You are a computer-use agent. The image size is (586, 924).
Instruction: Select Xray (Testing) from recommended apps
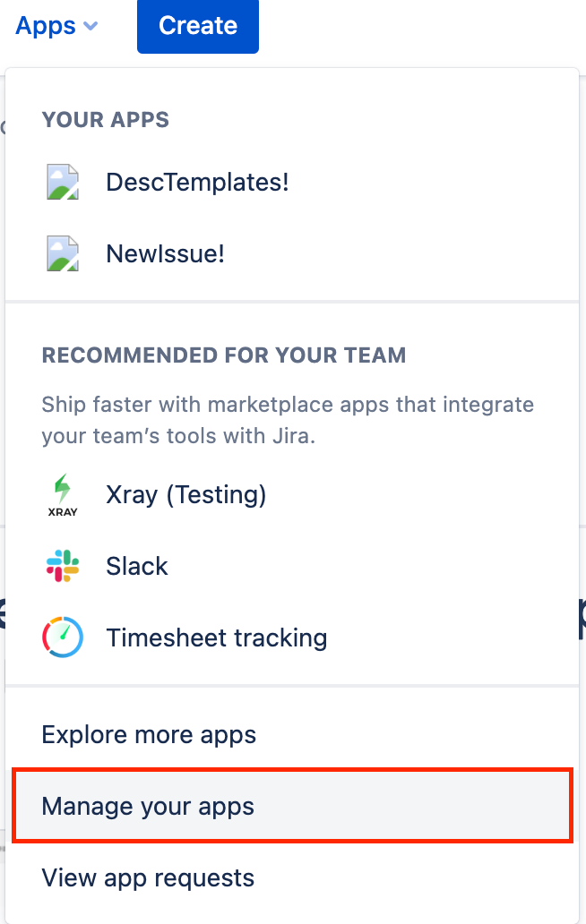coord(185,494)
